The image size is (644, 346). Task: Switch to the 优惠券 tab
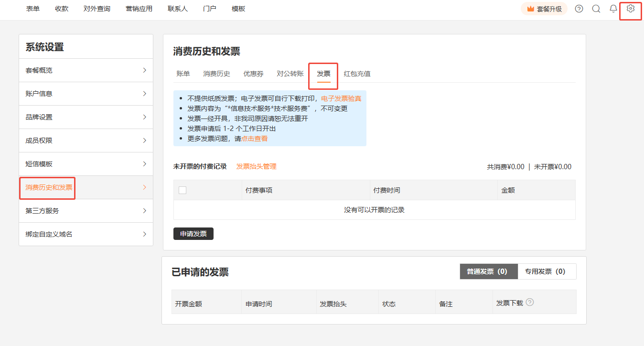point(253,74)
